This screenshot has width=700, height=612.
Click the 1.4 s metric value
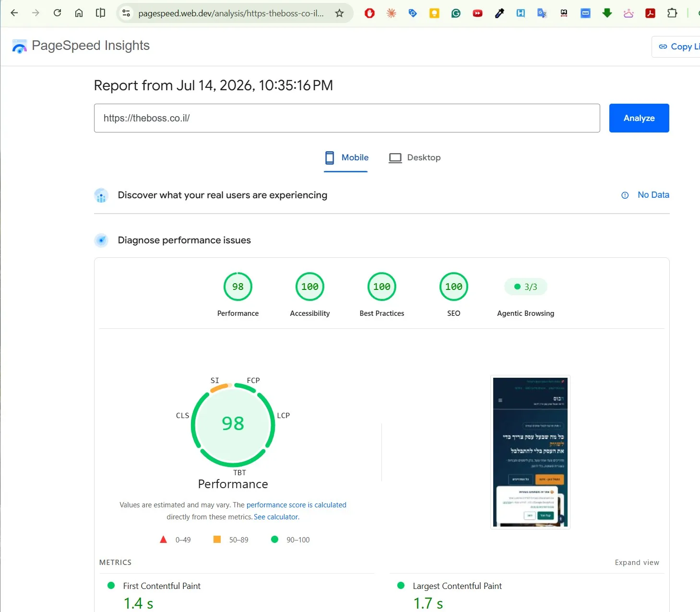(x=139, y=603)
